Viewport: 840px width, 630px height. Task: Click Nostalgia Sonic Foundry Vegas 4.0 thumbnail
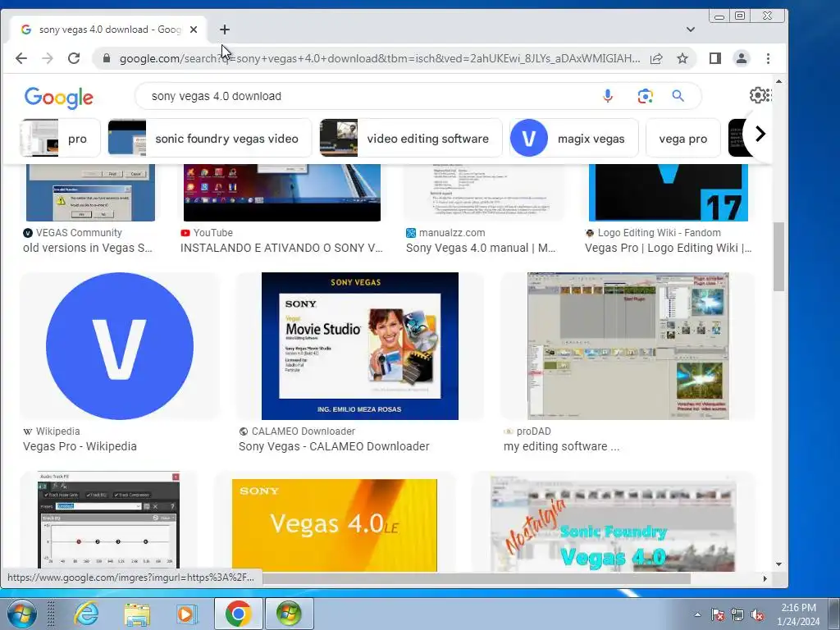(x=613, y=523)
